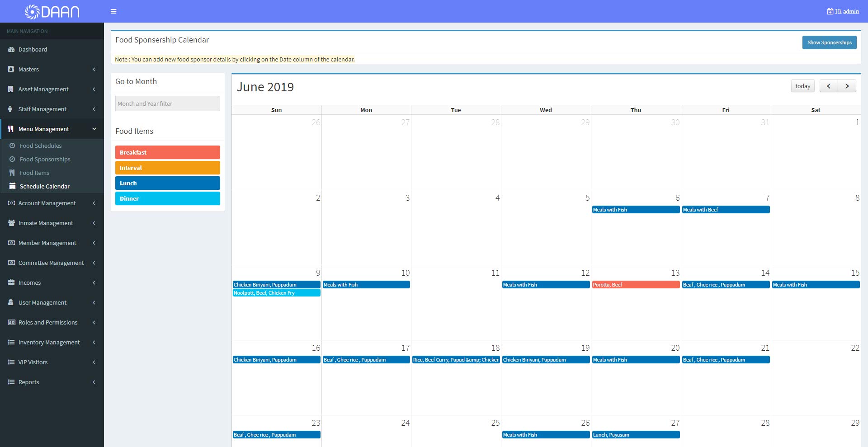Click the calendar icon beside Hi admin
This screenshot has width=868, height=447.
[x=830, y=11]
